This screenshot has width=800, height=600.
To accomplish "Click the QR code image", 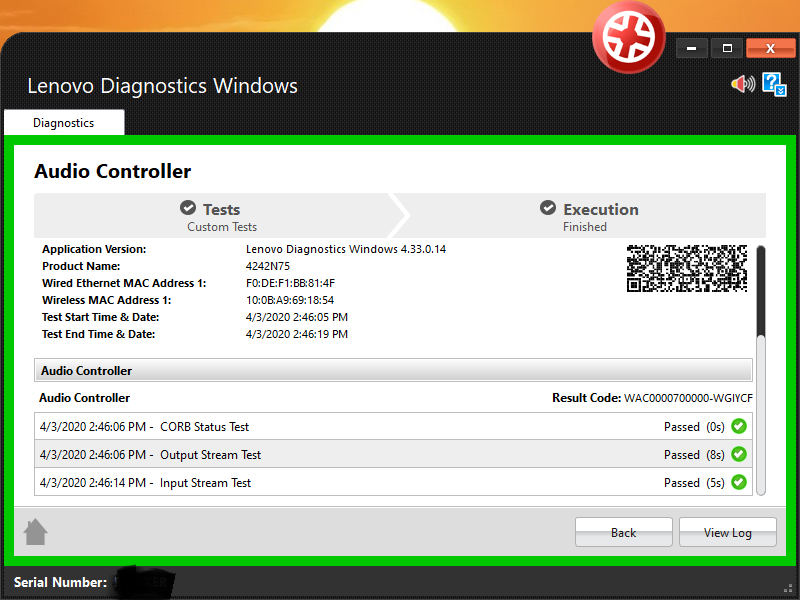I will click(x=687, y=268).
